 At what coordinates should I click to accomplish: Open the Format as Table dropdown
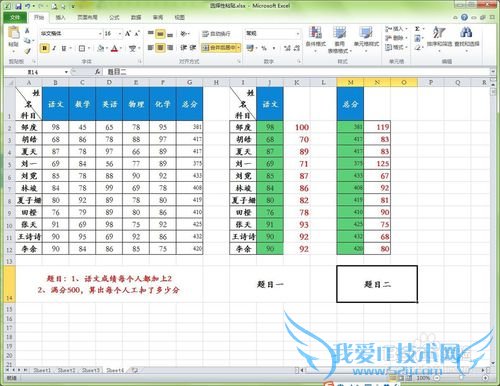click(x=339, y=39)
